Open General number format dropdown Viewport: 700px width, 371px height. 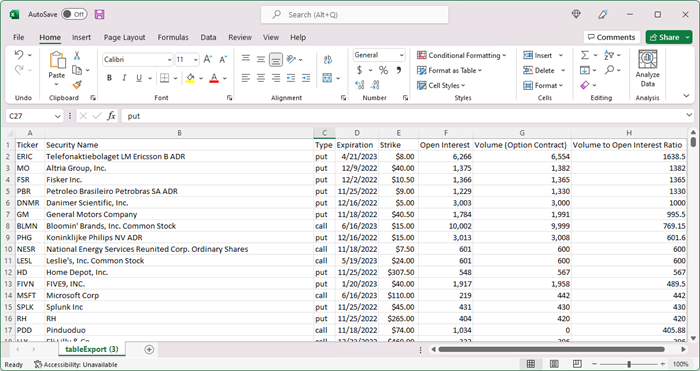coord(401,55)
